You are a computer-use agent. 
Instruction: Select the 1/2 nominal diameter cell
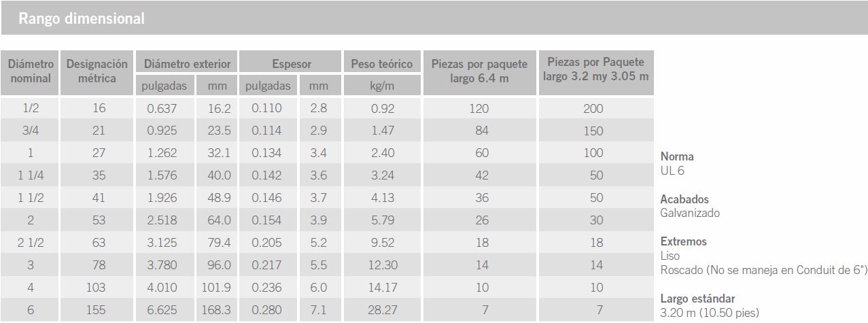point(31,109)
